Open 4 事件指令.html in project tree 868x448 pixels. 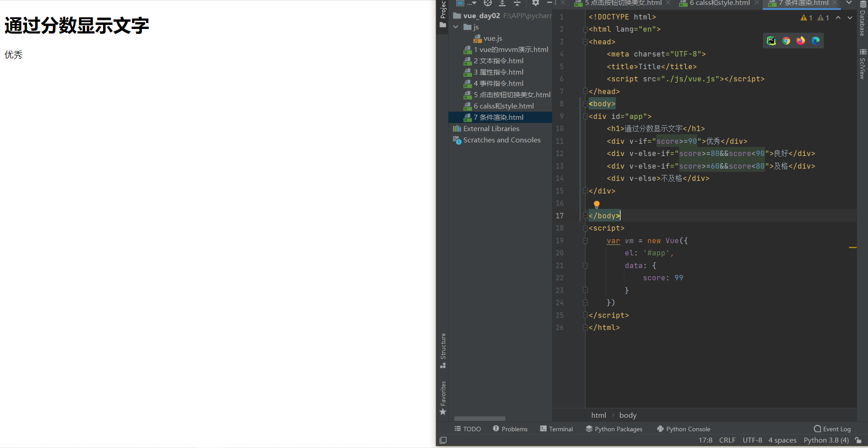[x=494, y=84]
